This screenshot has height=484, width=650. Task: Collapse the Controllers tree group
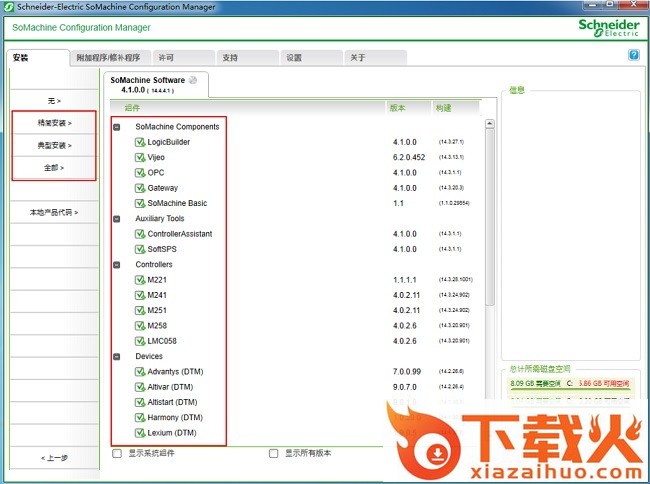(117, 265)
